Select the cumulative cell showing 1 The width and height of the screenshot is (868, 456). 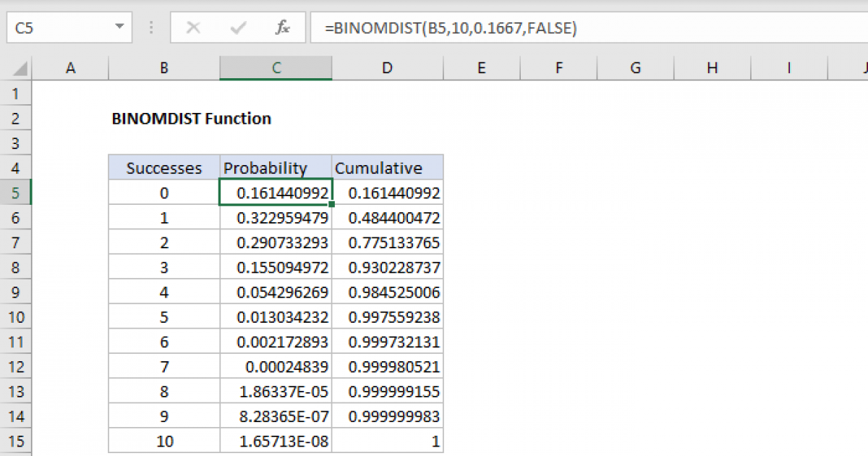coord(387,440)
